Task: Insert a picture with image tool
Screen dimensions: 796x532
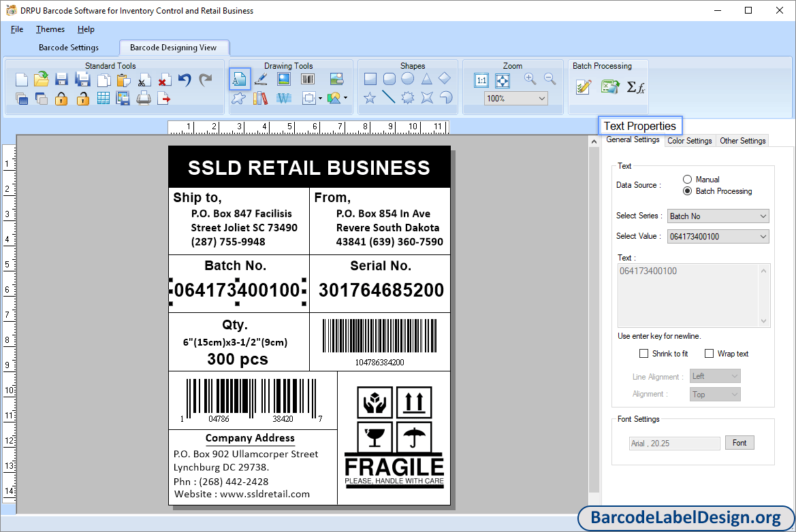Action: tap(284, 79)
